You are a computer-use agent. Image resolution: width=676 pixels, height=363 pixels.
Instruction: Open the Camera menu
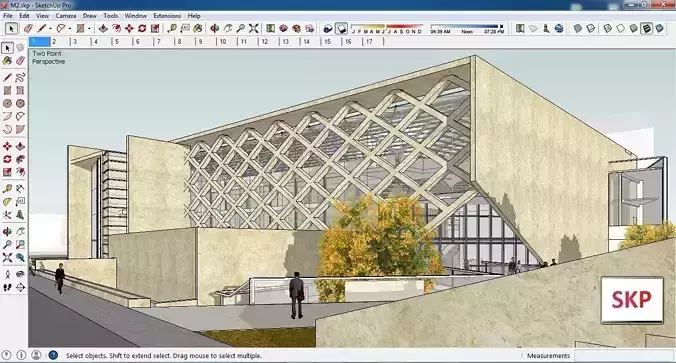66,16
